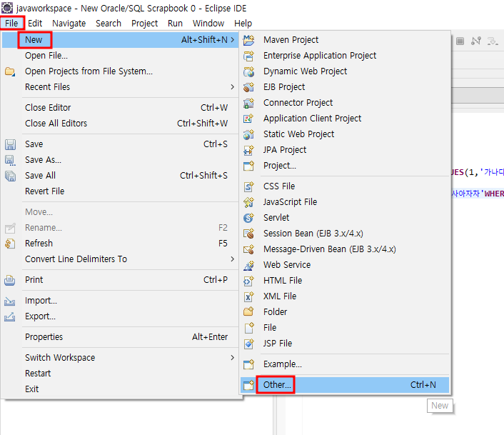Image resolution: width=504 pixels, height=435 pixels.
Task: Choose Other... in the New submenu
Action: point(345,385)
